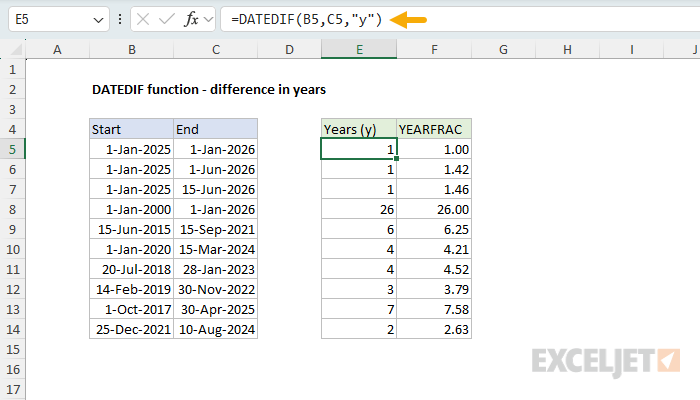Select the cell showing 4.52
The image size is (700, 400).
click(434, 269)
